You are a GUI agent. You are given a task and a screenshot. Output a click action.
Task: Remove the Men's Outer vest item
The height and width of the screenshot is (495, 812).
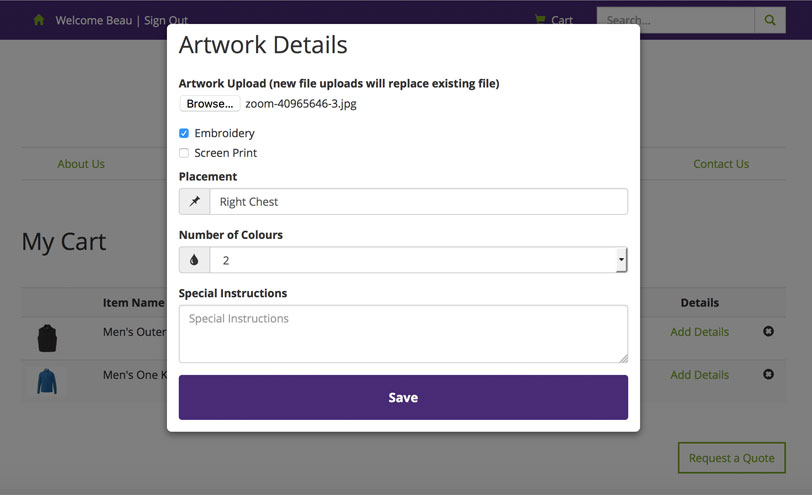click(x=768, y=331)
